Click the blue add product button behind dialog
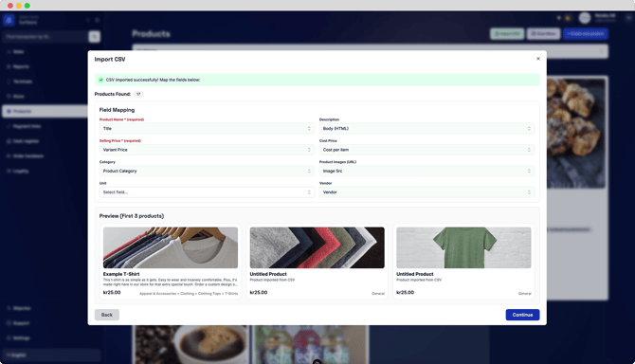This screenshot has height=364, width=635. (x=586, y=33)
